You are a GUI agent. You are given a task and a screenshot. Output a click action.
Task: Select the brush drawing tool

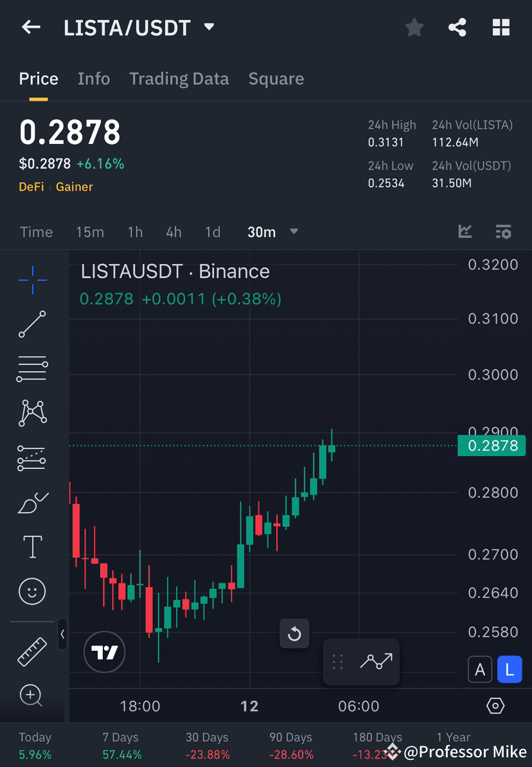point(32,502)
